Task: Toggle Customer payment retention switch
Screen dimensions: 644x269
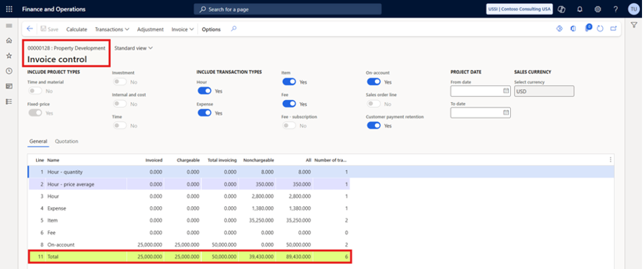Action: pyautogui.click(x=374, y=126)
